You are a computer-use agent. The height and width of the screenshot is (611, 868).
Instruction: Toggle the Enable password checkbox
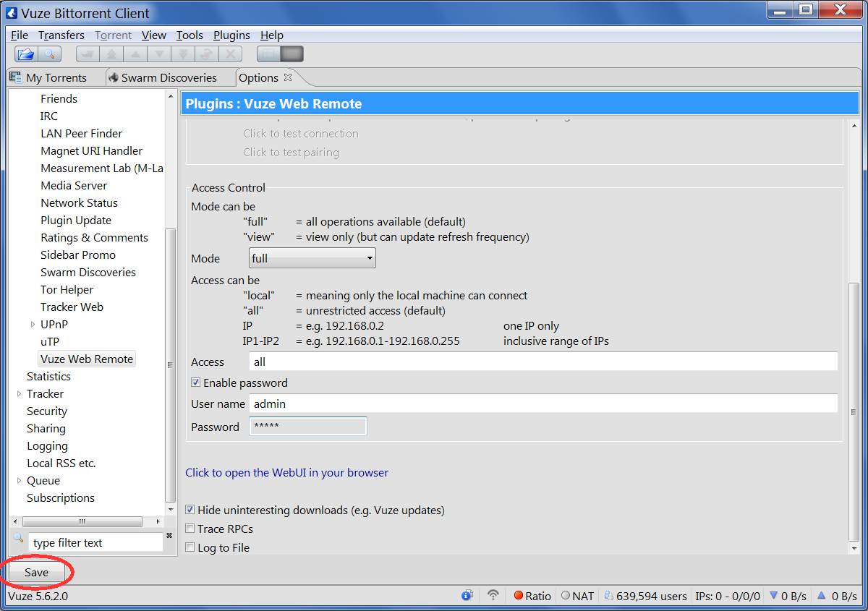195,383
